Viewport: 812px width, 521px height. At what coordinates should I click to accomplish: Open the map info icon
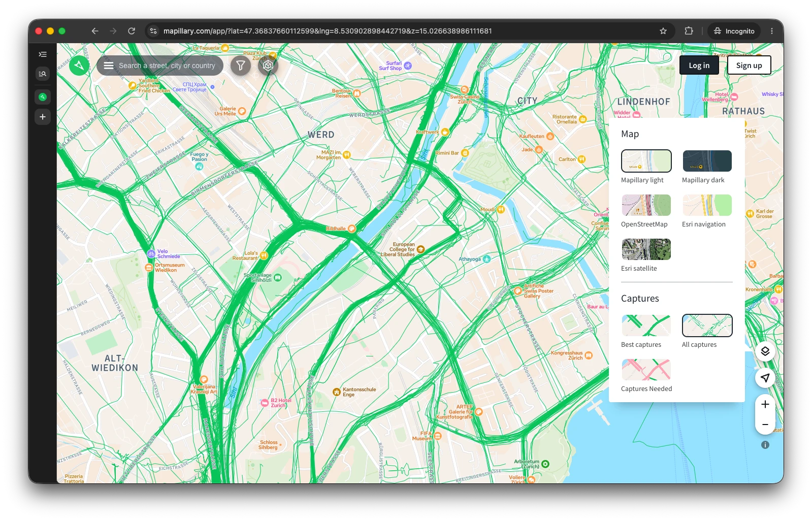point(765,445)
